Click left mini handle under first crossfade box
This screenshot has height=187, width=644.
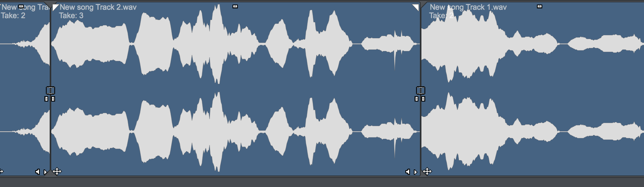(47, 99)
